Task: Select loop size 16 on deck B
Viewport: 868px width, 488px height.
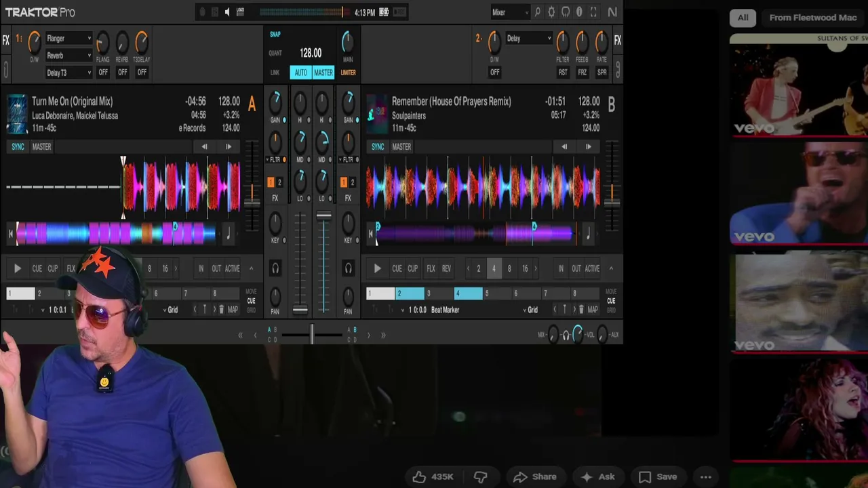Action: pos(525,268)
